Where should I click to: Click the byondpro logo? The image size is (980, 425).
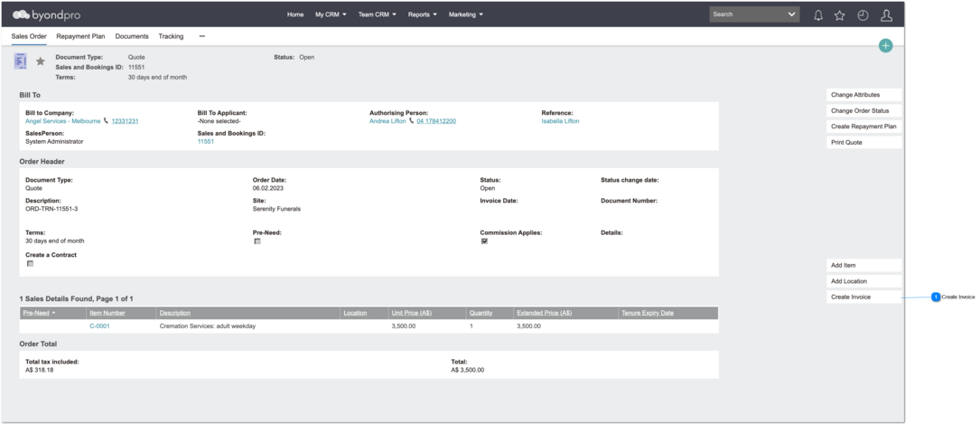[46, 14]
